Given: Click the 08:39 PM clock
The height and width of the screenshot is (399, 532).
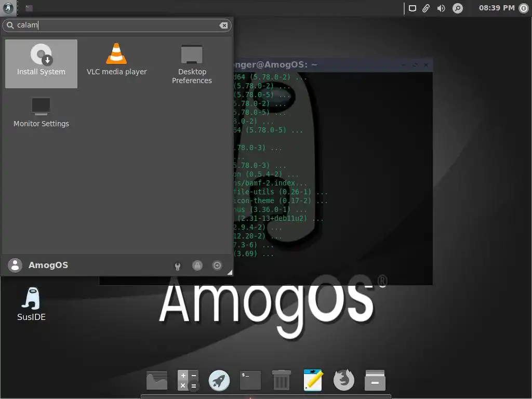Looking at the screenshot, I should [497, 8].
